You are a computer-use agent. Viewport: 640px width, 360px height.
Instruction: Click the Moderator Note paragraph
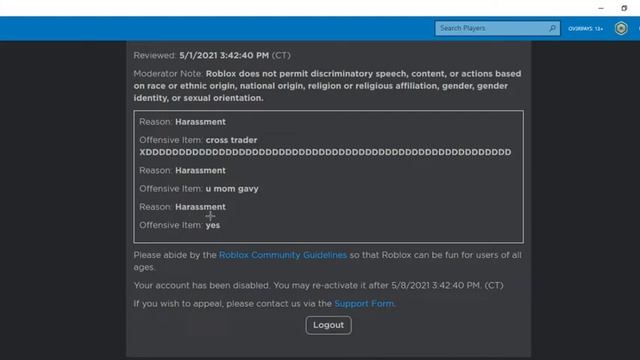pyautogui.click(x=327, y=86)
